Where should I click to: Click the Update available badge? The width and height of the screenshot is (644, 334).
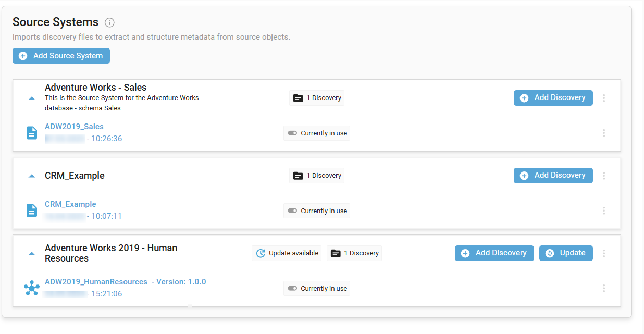coord(287,253)
